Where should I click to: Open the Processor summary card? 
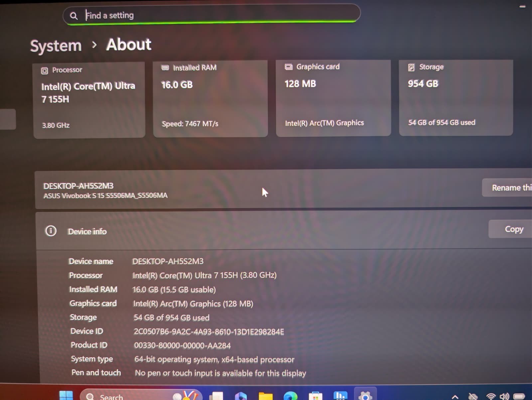point(89,100)
